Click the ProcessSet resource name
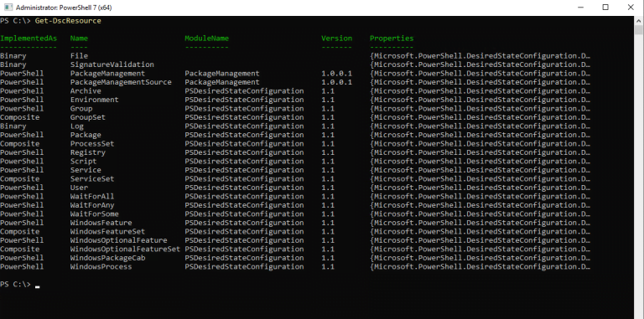The width and height of the screenshot is (644, 319). (92, 144)
